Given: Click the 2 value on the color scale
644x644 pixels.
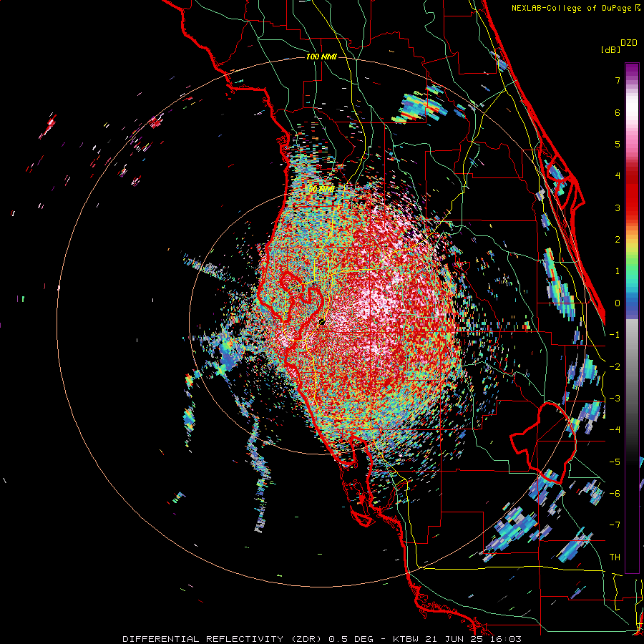Looking at the screenshot, I should pyautogui.click(x=618, y=240).
